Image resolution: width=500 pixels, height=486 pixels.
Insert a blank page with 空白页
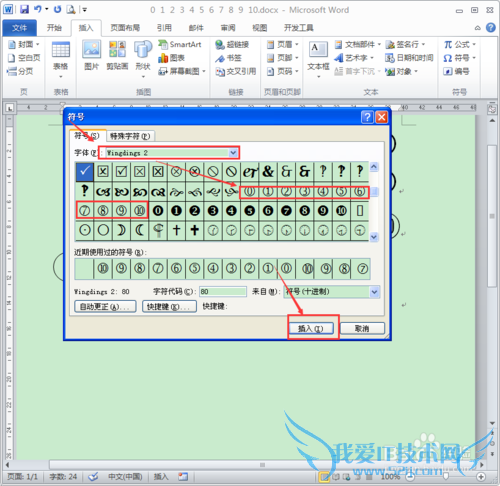pos(24,58)
